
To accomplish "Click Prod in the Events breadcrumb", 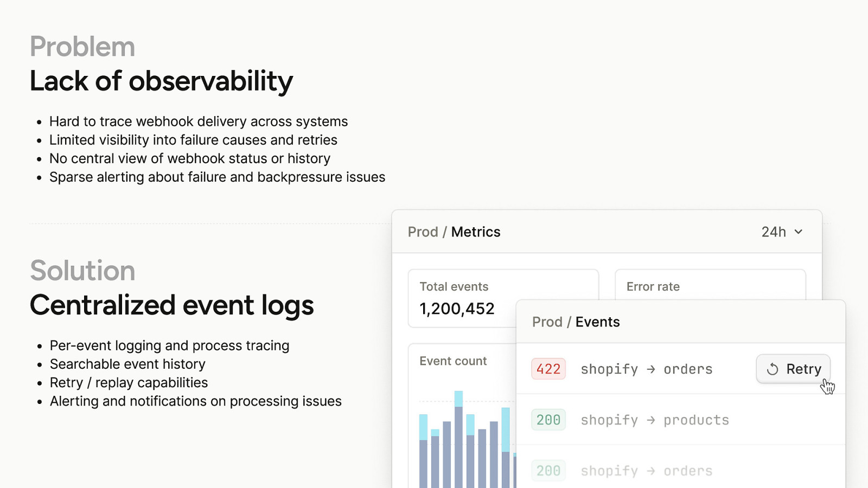I will [547, 322].
